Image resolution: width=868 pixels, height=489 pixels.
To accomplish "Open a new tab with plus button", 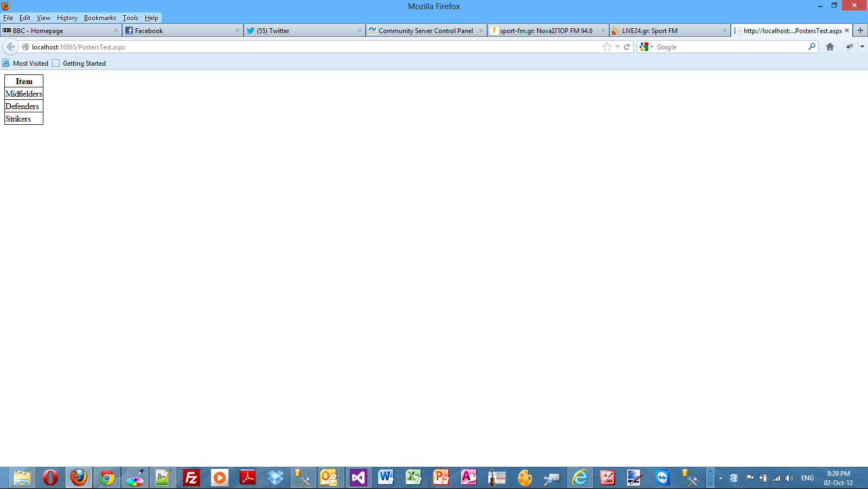I will tap(860, 30).
